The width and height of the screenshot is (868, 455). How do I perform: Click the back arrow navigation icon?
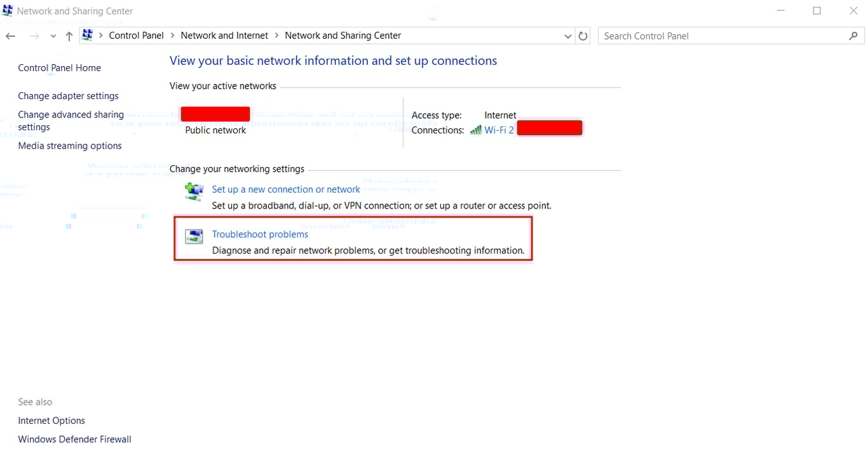click(10, 36)
